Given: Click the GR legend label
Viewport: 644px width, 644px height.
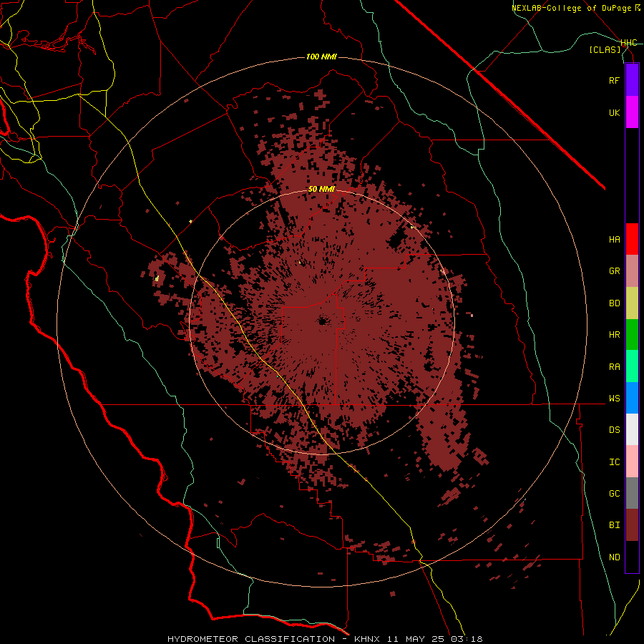Looking at the screenshot, I should [614, 271].
